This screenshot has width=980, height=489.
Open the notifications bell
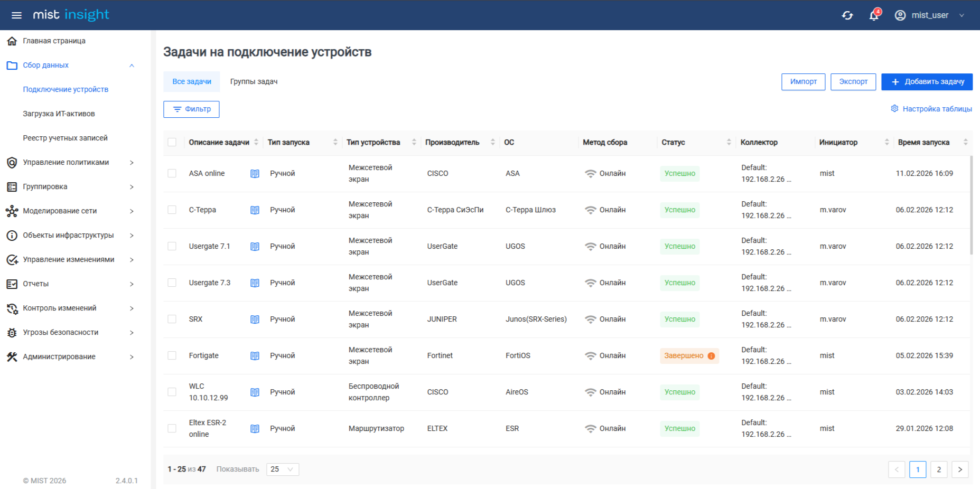click(874, 15)
